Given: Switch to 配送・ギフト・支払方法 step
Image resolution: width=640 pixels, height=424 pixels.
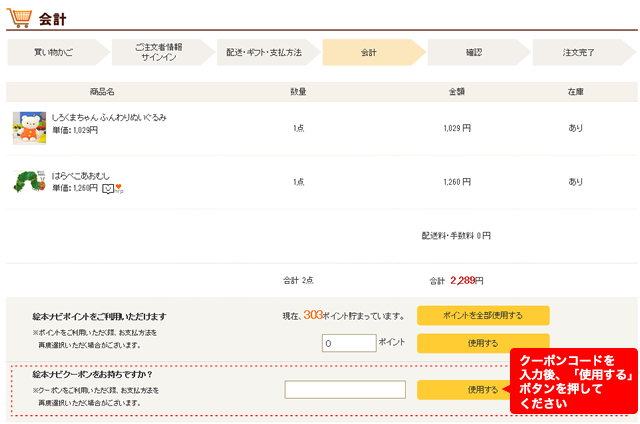Looking at the screenshot, I should click(264, 52).
